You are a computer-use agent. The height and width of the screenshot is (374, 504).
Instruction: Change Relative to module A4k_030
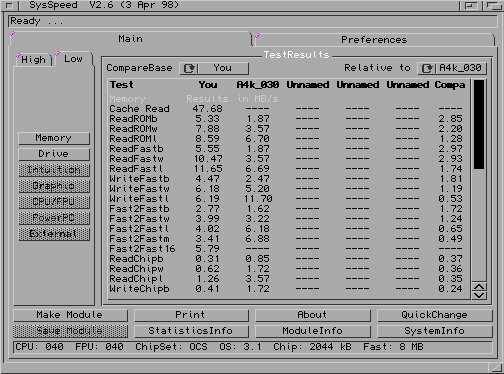452,68
